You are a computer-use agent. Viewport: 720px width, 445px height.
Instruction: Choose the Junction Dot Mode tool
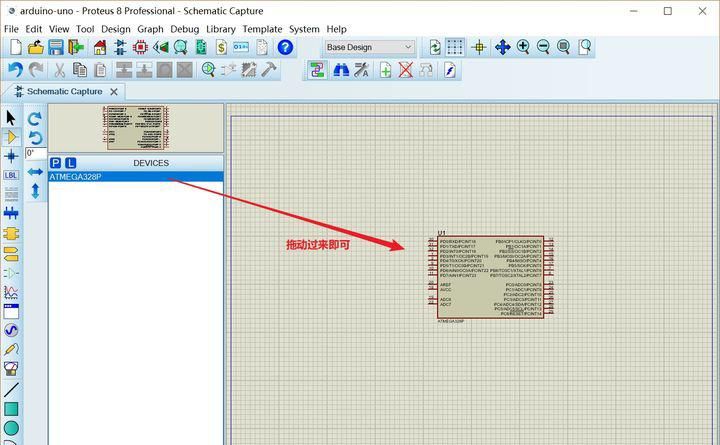click(x=11, y=156)
